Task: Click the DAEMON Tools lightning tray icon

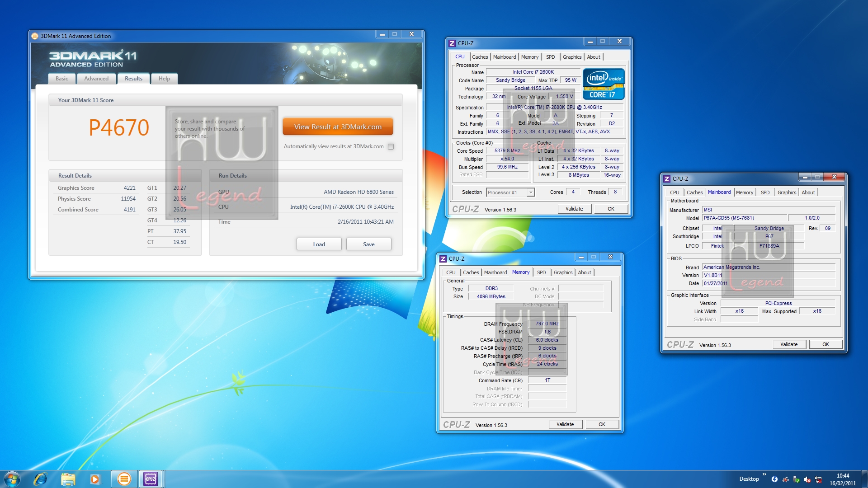Action: (x=774, y=479)
